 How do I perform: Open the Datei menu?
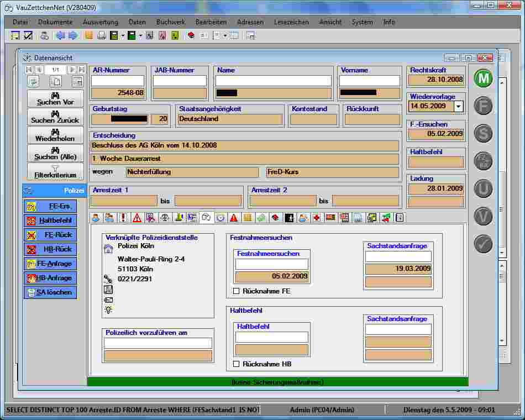click(x=20, y=22)
